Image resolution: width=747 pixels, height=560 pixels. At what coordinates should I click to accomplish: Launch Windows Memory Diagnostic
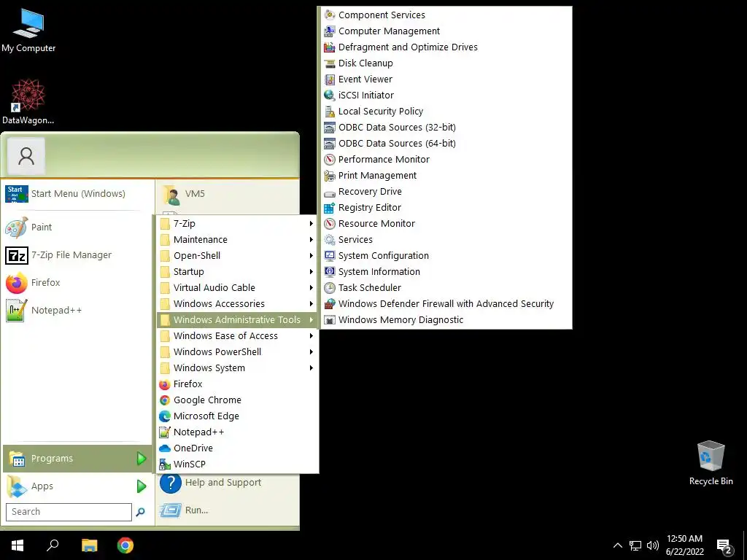(x=446, y=319)
